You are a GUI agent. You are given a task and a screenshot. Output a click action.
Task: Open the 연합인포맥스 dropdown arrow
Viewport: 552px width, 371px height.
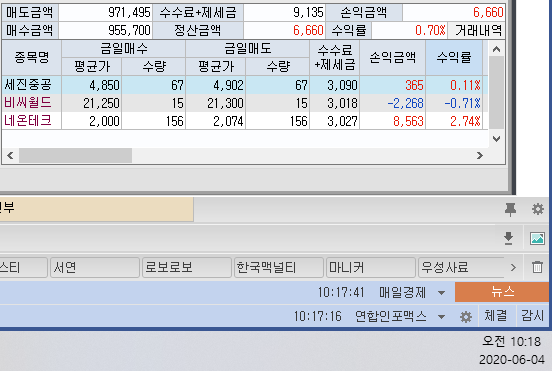[x=441, y=317]
